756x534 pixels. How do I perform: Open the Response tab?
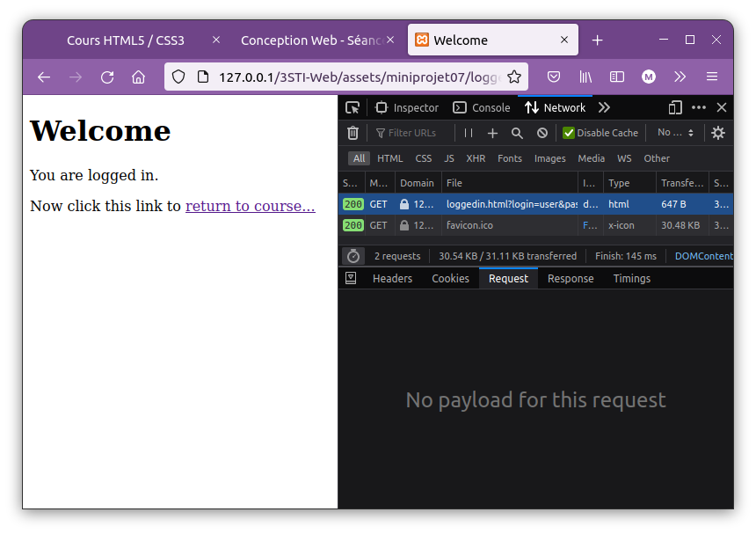point(571,278)
